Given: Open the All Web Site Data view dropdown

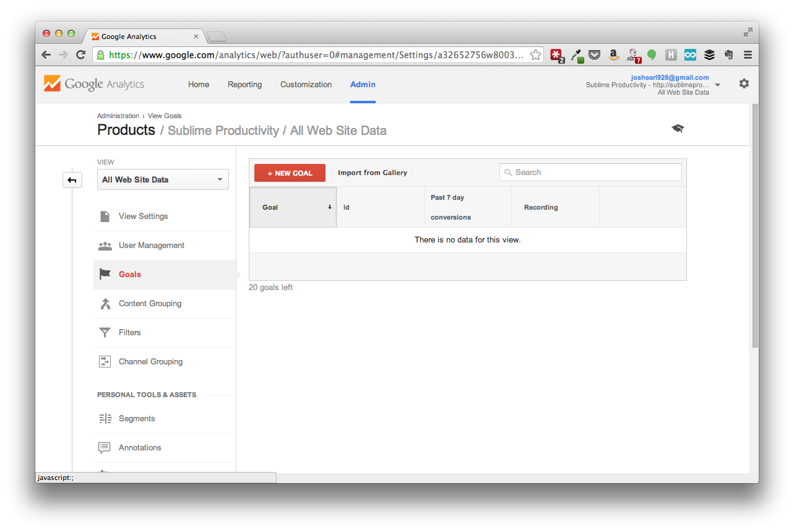Looking at the screenshot, I should (x=163, y=179).
